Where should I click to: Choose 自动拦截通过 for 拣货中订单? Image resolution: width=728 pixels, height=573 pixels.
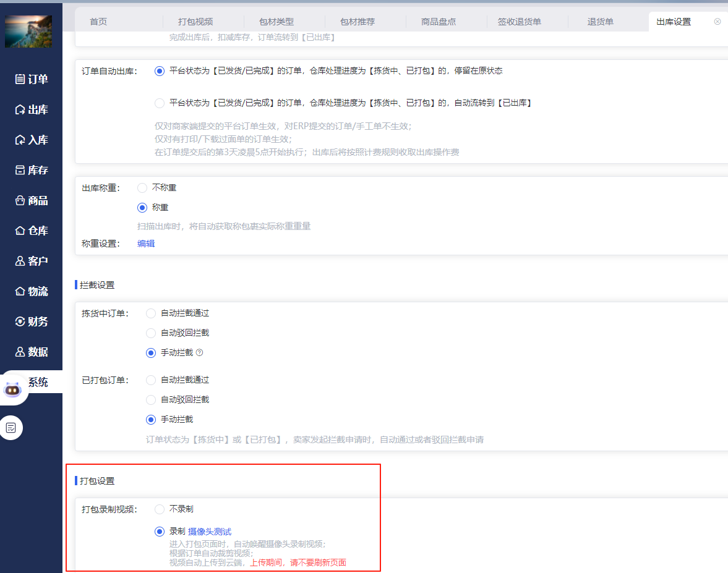click(x=151, y=313)
